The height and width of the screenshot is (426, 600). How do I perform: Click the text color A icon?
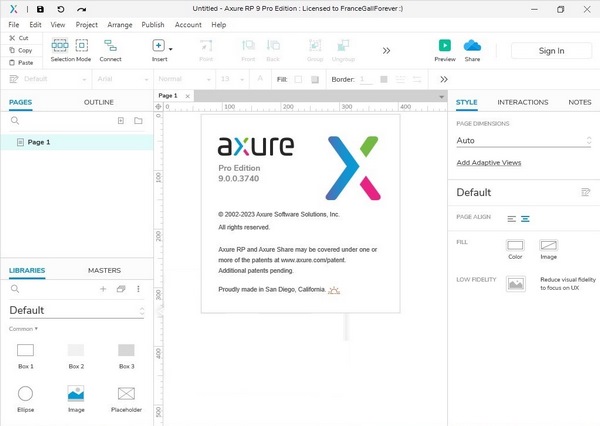[x=260, y=79]
